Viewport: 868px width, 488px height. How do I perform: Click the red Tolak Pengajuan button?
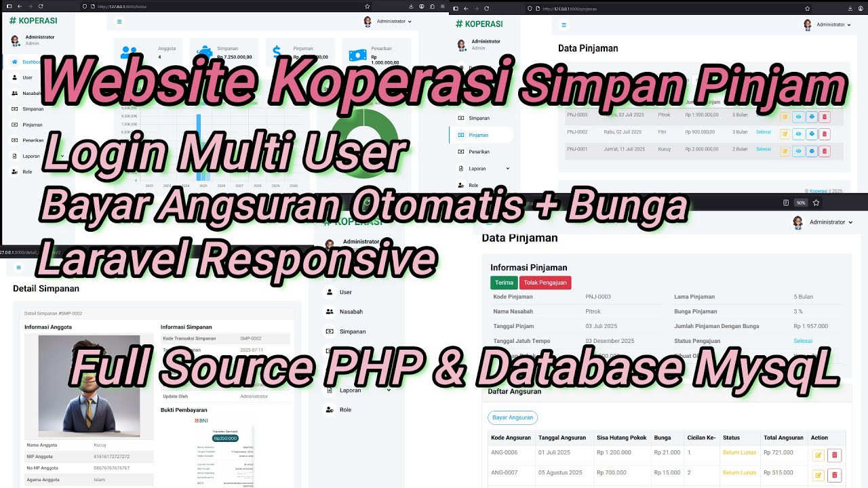(545, 283)
